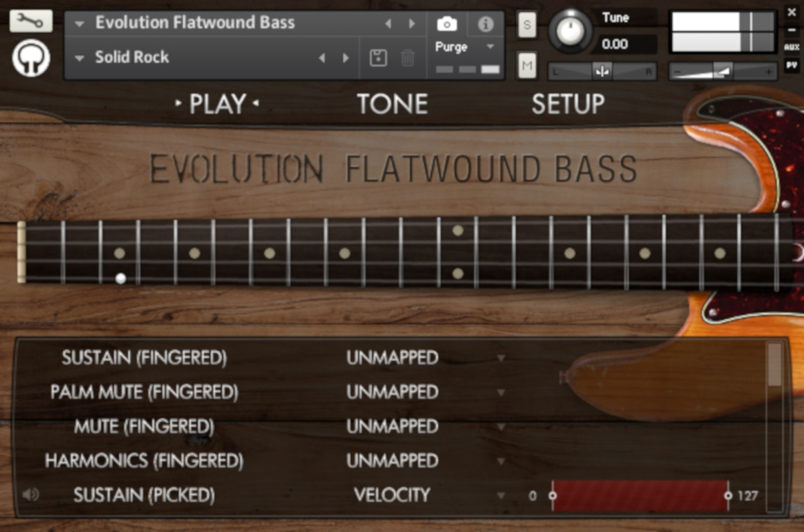Viewport: 804px width, 532px height.
Task: Open Harmonics (Fingered) mapping dropdown
Action: point(500,461)
